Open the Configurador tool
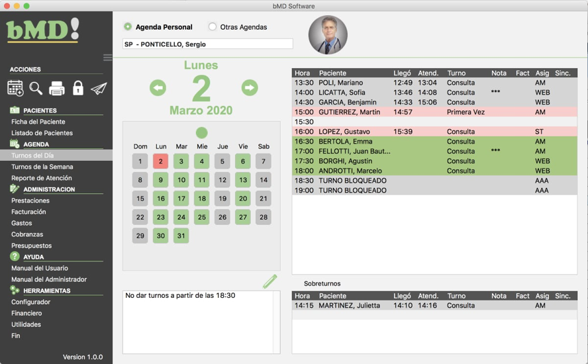Image resolution: width=588 pixels, height=364 pixels. point(30,302)
